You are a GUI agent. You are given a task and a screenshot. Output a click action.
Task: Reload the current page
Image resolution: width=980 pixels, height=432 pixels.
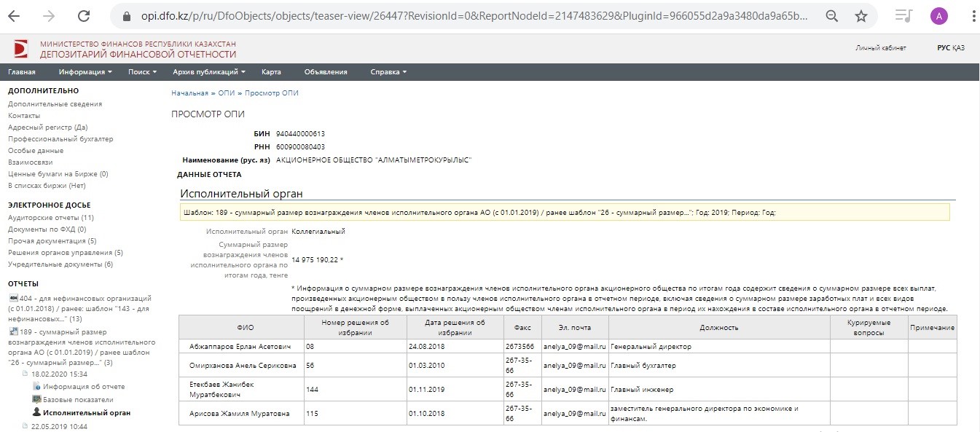[84, 16]
